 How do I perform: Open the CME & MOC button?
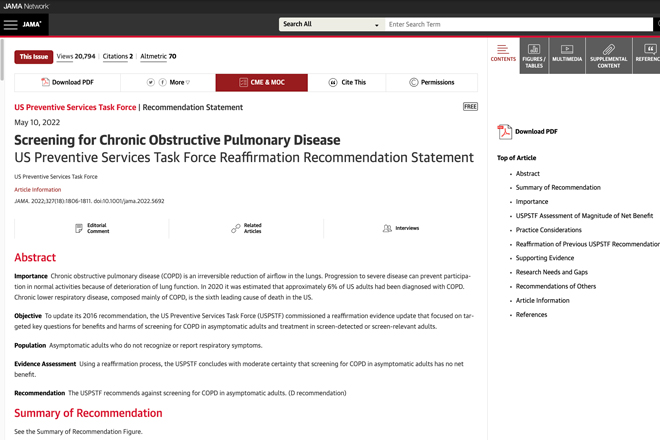261,82
